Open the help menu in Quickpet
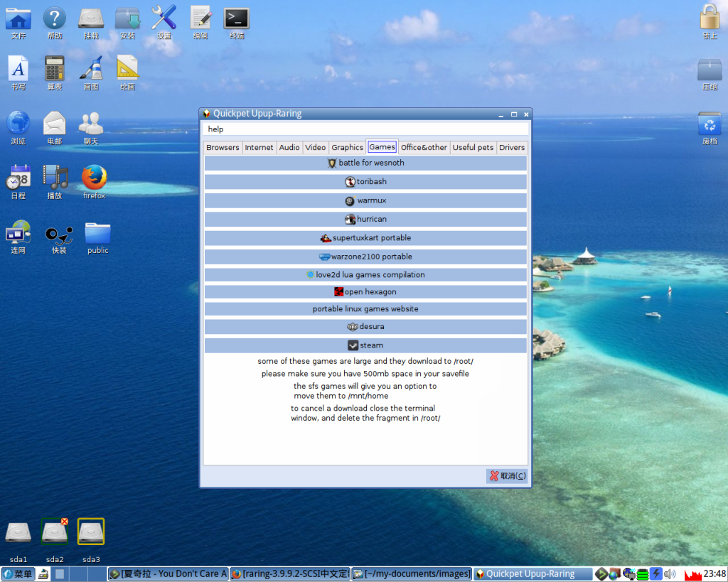Viewport: 728px width, 582px height. [x=215, y=129]
